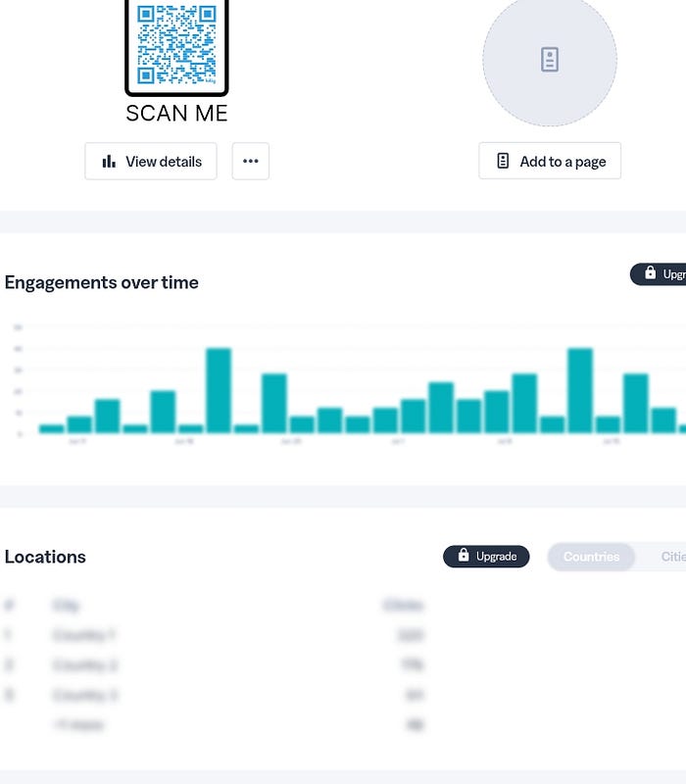Click the SCAN ME QR code image
The image size is (686, 784).
click(x=176, y=46)
